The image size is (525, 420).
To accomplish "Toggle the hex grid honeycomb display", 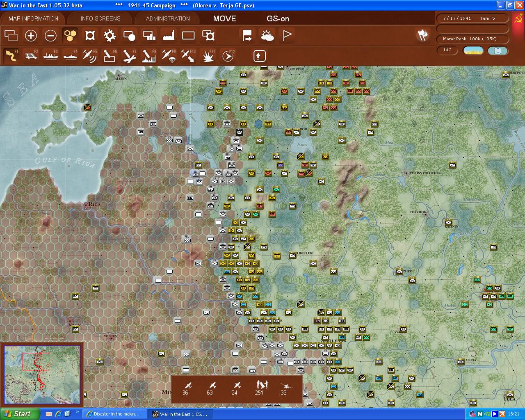I will pyautogui.click(x=70, y=36).
